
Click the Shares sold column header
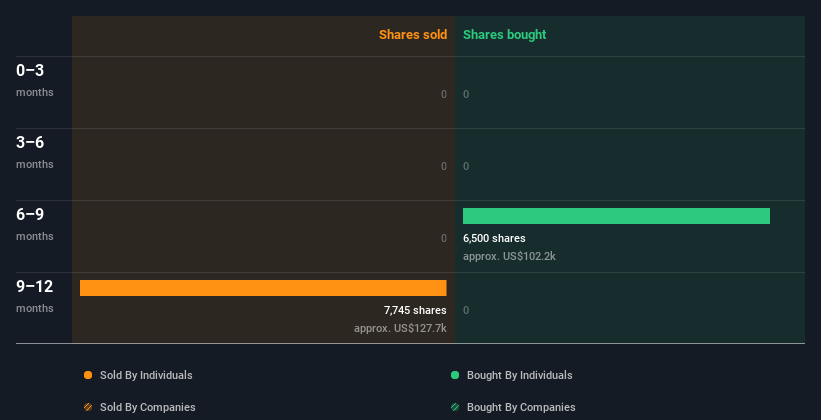(x=413, y=35)
